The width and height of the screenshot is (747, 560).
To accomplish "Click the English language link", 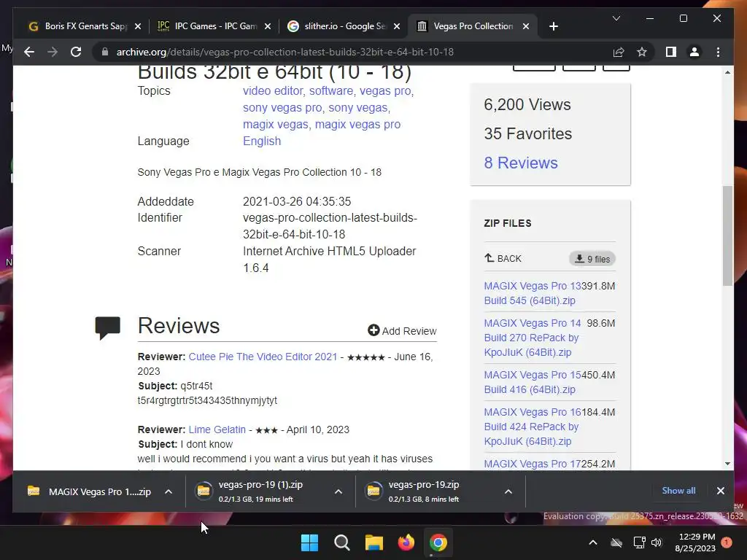I will [x=262, y=141].
